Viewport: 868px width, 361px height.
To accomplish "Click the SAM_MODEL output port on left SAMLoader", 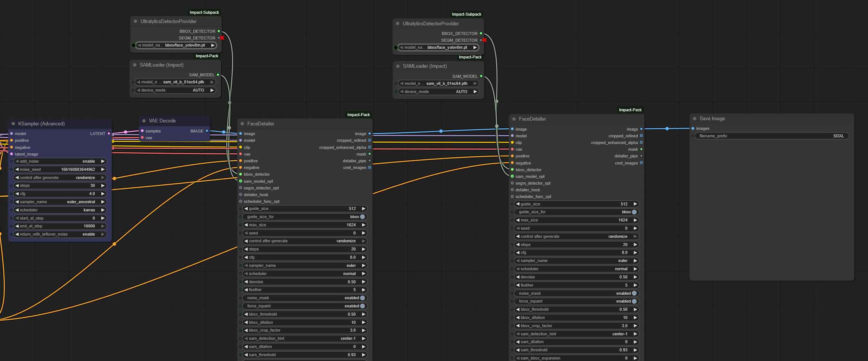I will 218,75.
